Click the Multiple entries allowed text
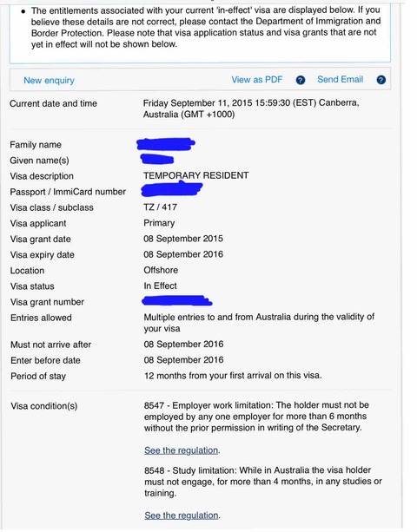 pos(259,323)
